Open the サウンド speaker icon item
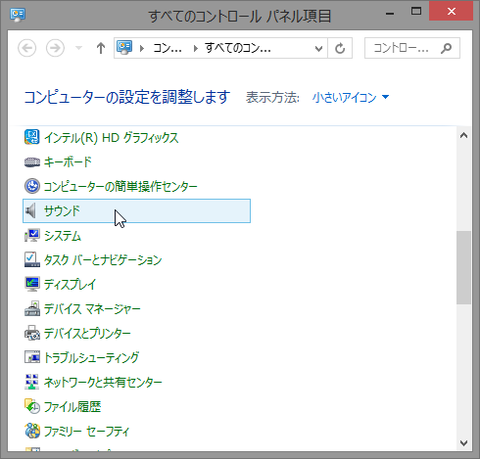 31,211
